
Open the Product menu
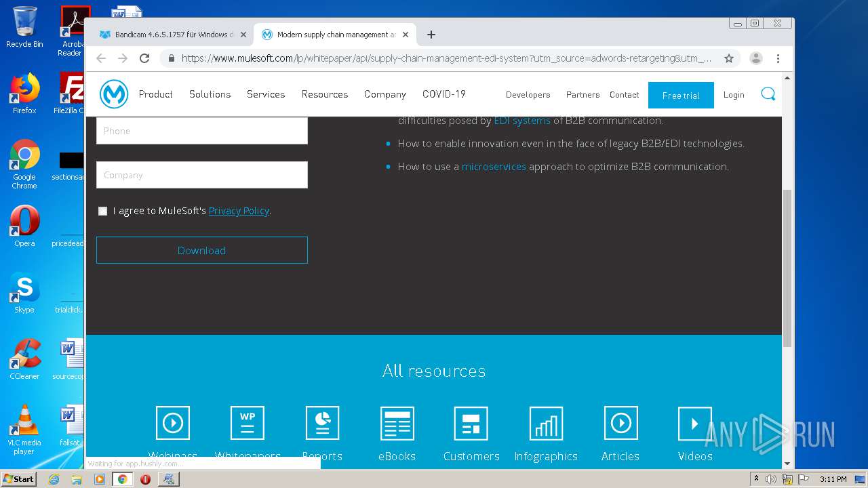point(155,94)
